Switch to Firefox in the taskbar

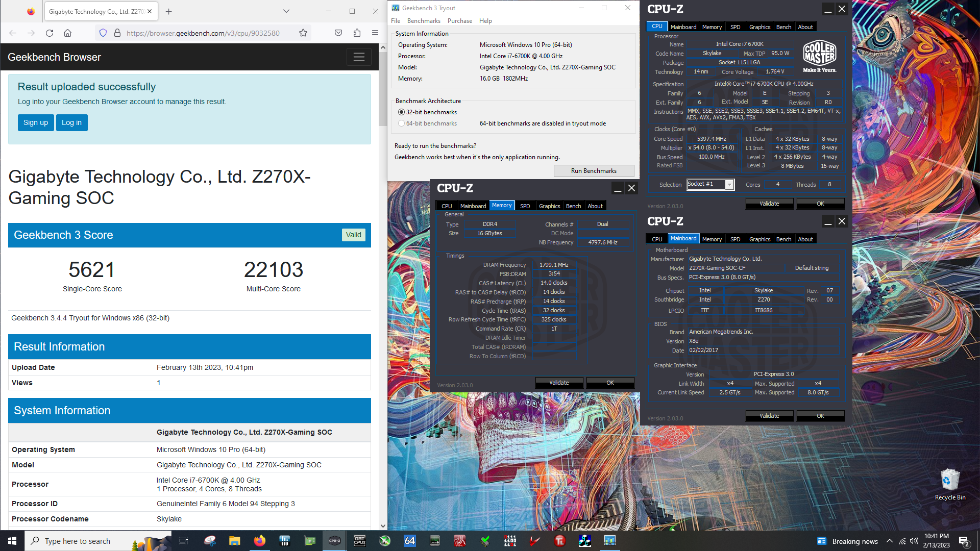point(259,541)
